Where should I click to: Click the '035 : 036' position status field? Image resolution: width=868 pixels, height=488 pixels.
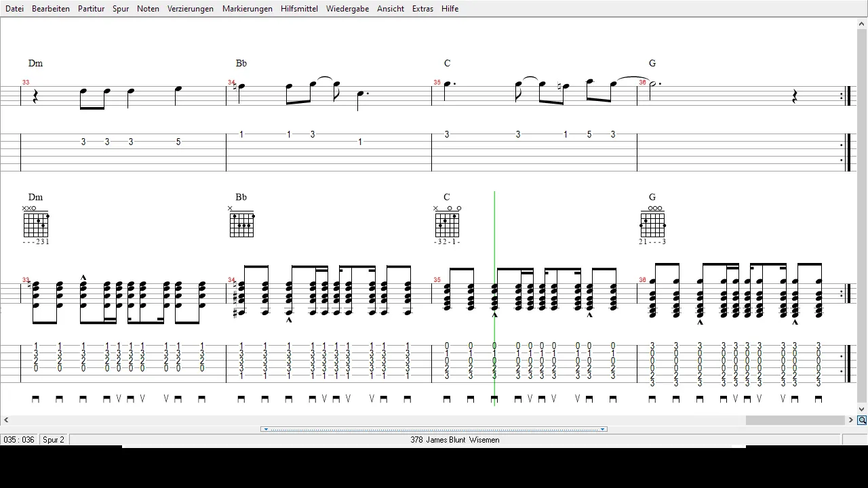tap(19, 440)
